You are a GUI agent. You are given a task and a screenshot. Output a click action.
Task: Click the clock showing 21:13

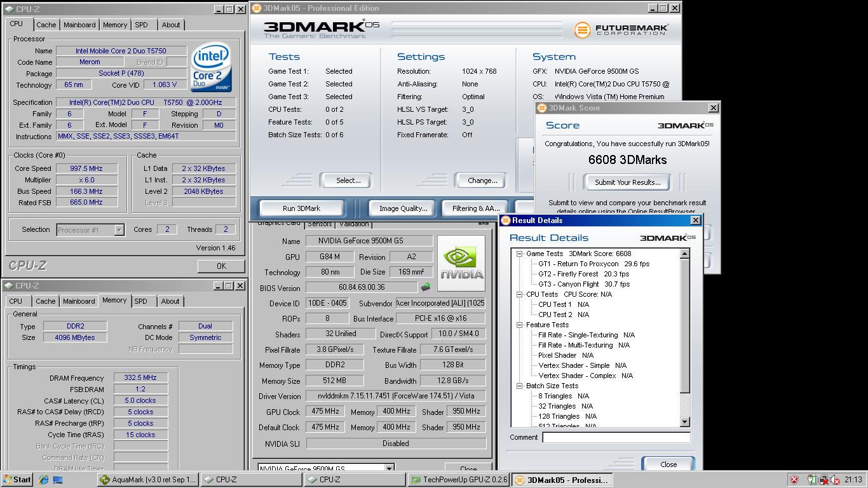click(853, 480)
